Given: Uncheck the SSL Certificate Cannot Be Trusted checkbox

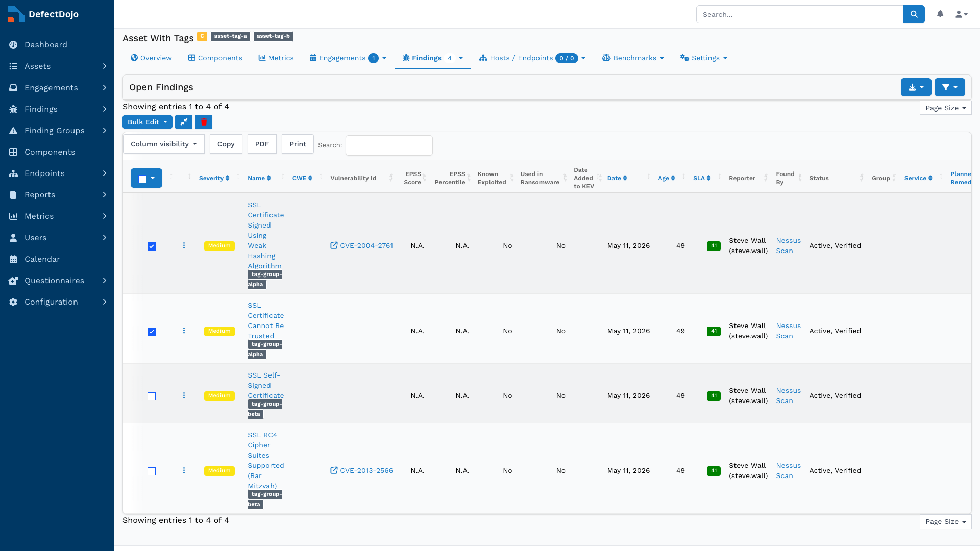Looking at the screenshot, I should [152, 332].
